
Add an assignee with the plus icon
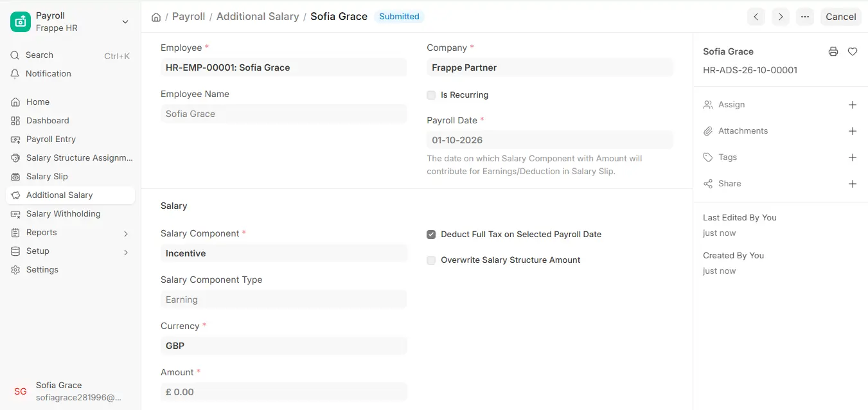(x=853, y=105)
